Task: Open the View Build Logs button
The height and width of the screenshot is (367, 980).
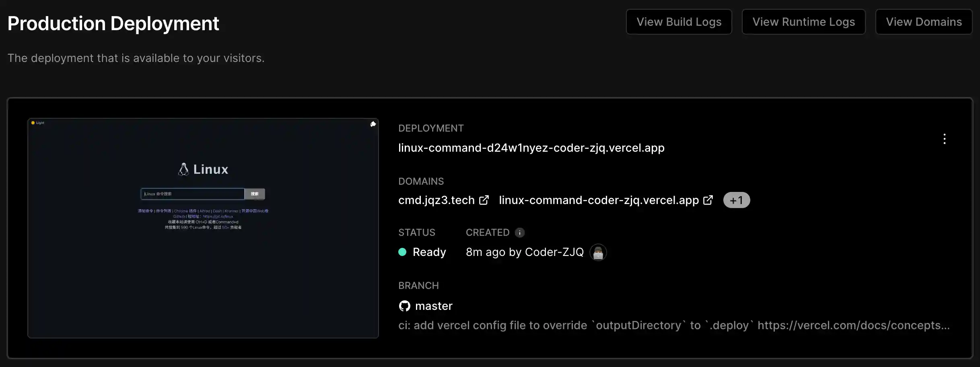Action: [679, 22]
